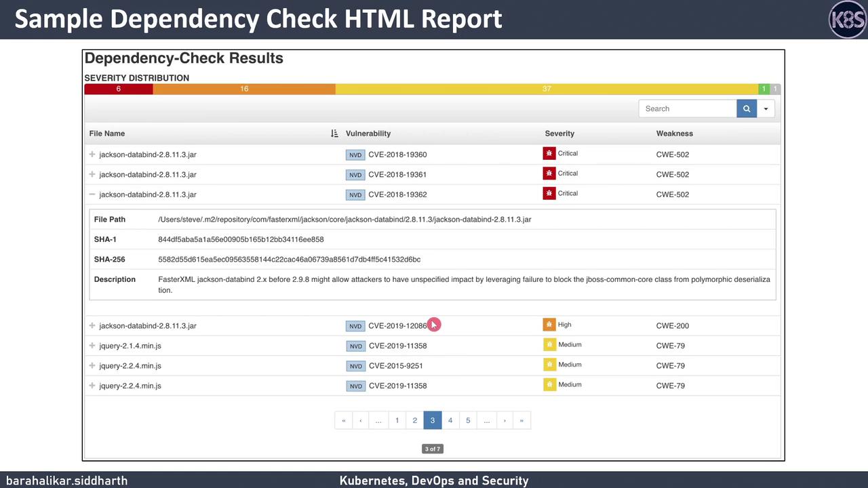The image size is (868, 488).
Task: Click the CVE-2015-9251 vulnerability text
Action: point(395,365)
